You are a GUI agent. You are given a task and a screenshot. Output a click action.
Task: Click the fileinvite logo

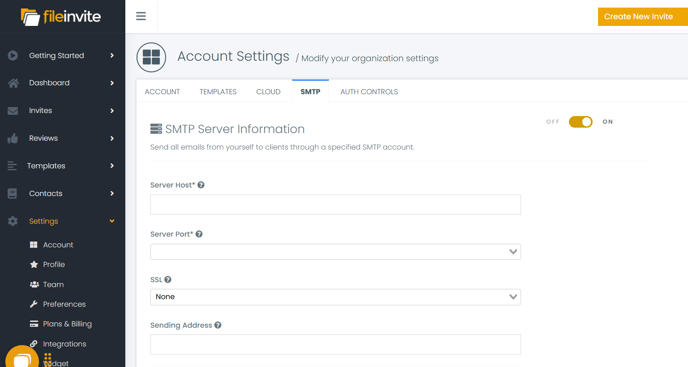[x=61, y=17]
